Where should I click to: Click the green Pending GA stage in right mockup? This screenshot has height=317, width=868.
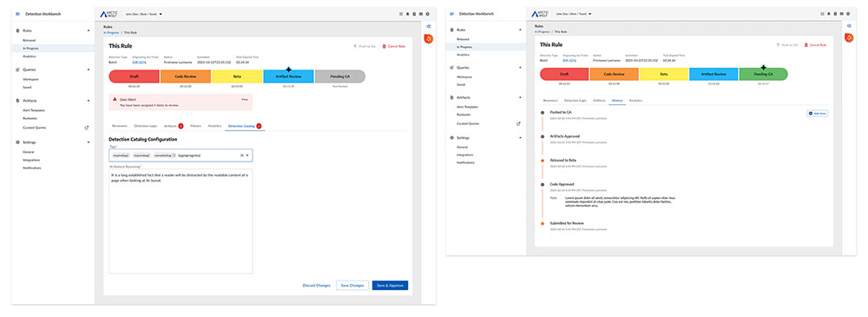point(763,74)
